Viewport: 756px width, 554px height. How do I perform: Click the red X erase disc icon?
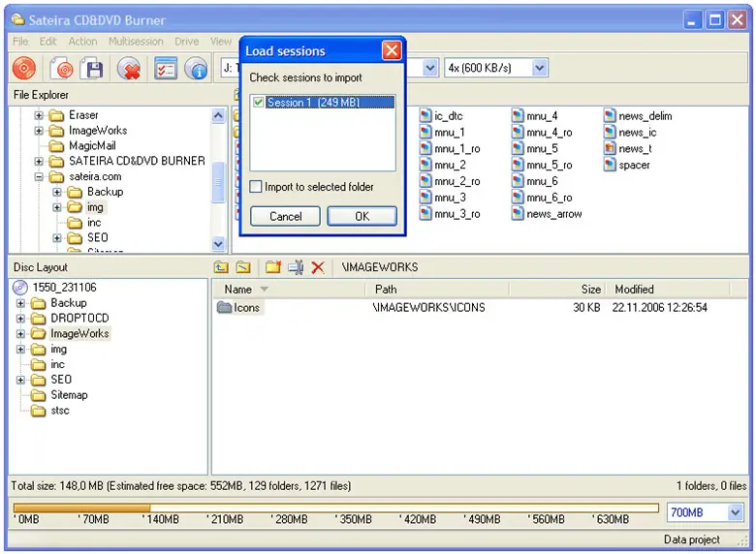point(128,69)
